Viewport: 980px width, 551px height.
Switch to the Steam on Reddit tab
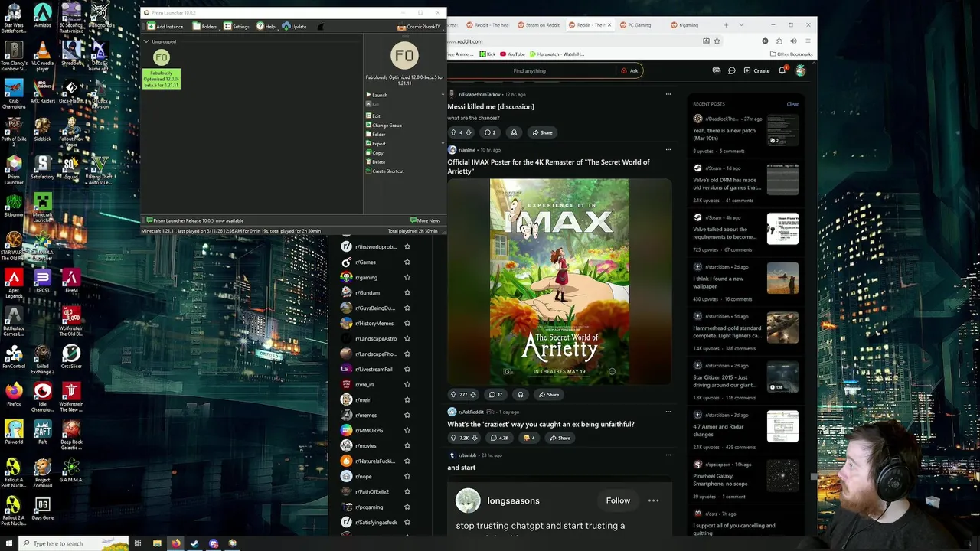point(538,25)
